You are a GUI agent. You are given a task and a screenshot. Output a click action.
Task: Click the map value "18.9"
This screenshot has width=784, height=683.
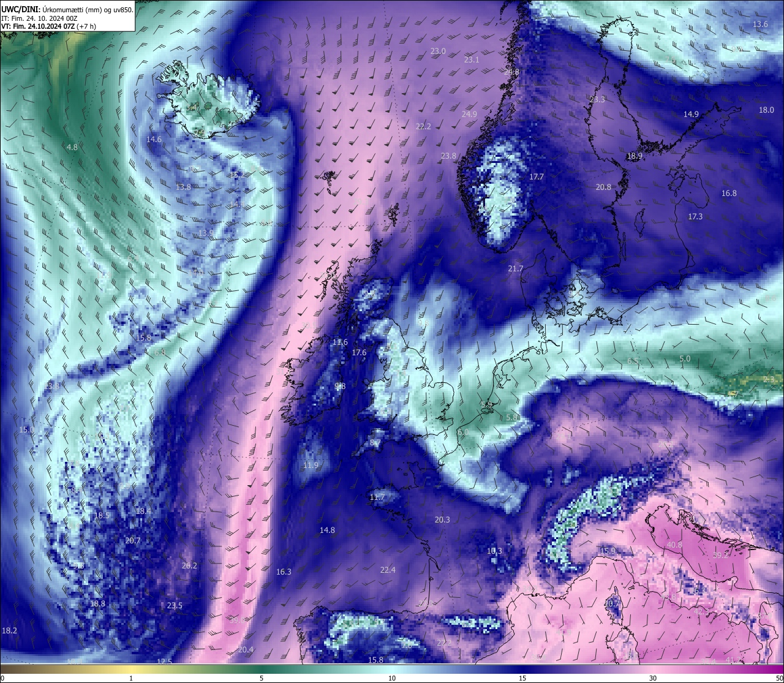point(635,156)
